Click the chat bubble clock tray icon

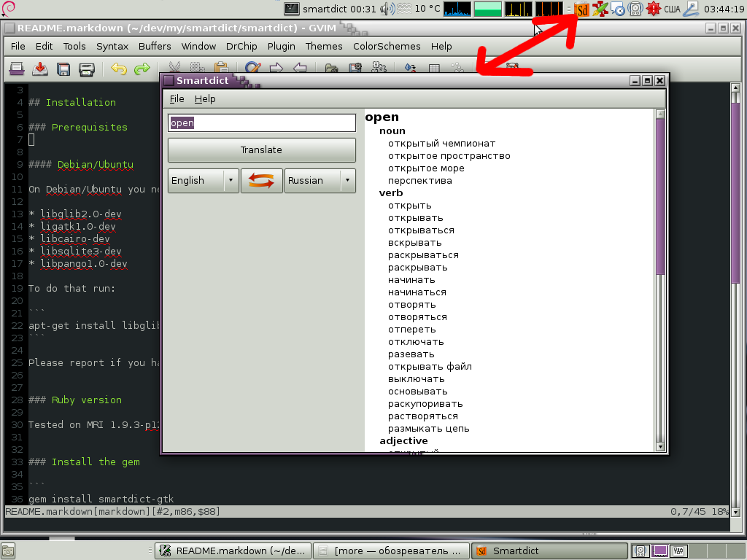click(617, 9)
